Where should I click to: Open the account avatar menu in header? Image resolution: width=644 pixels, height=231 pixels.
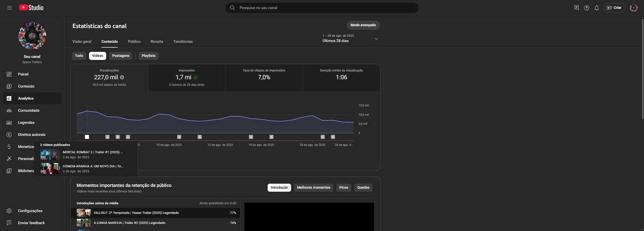pyautogui.click(x=634, y=8)
